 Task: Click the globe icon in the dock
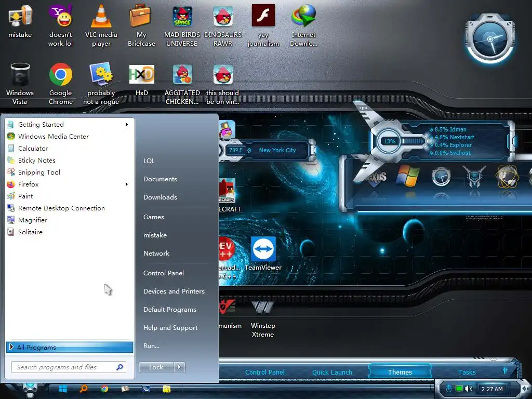click(507, 177)
